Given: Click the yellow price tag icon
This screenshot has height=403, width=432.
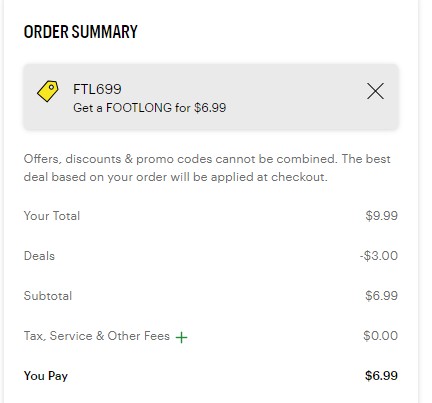Looking at the screenshot, I should (x=48, y=91).
